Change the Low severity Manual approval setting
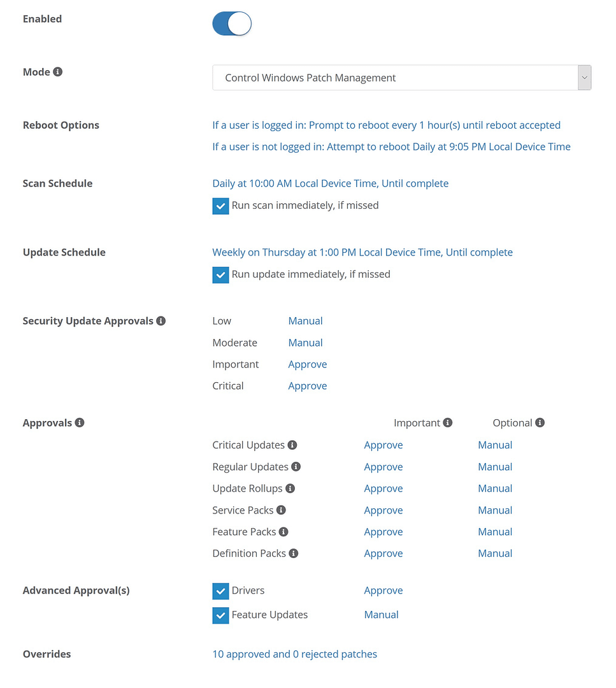 (x=305, y=320)
